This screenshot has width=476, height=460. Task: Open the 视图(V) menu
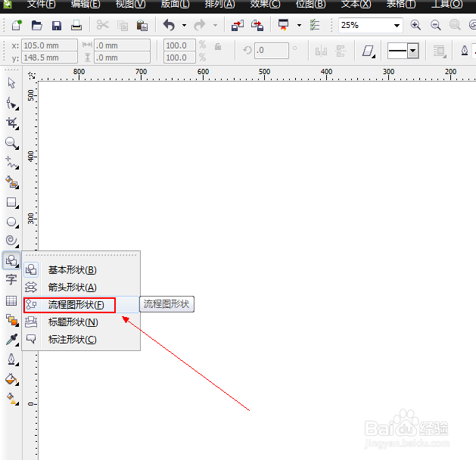130,5
